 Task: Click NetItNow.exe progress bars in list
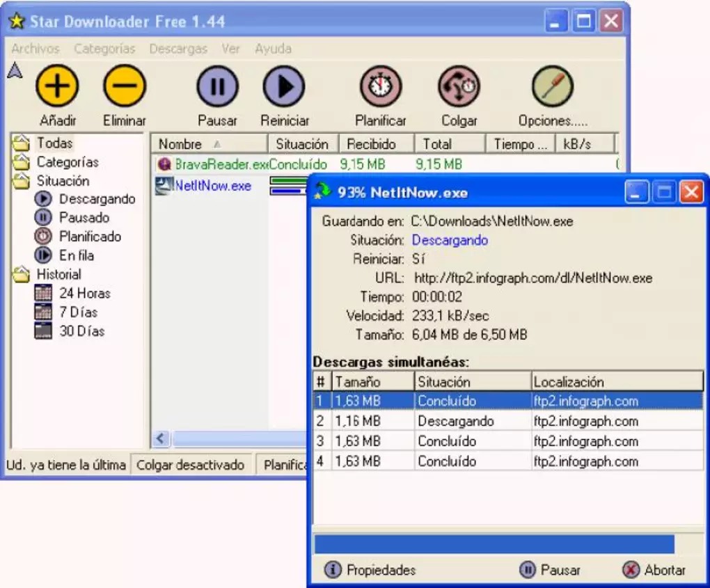288,186
